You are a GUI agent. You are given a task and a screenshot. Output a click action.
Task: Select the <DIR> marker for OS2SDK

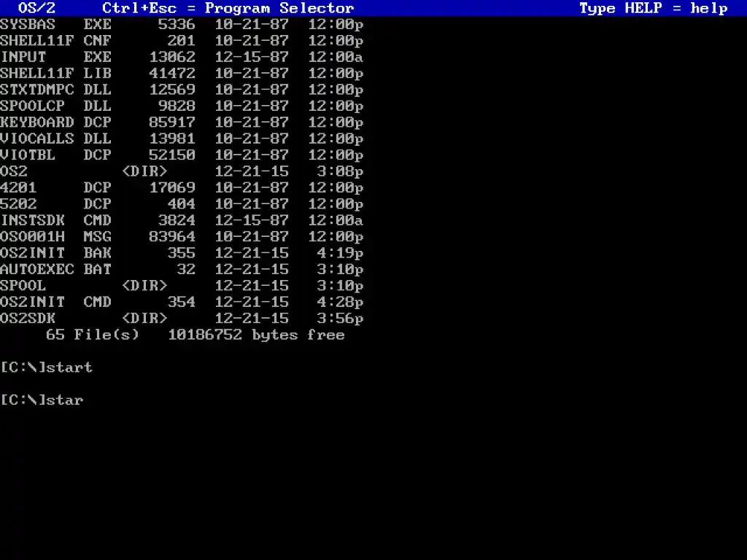tap(144, 318)
